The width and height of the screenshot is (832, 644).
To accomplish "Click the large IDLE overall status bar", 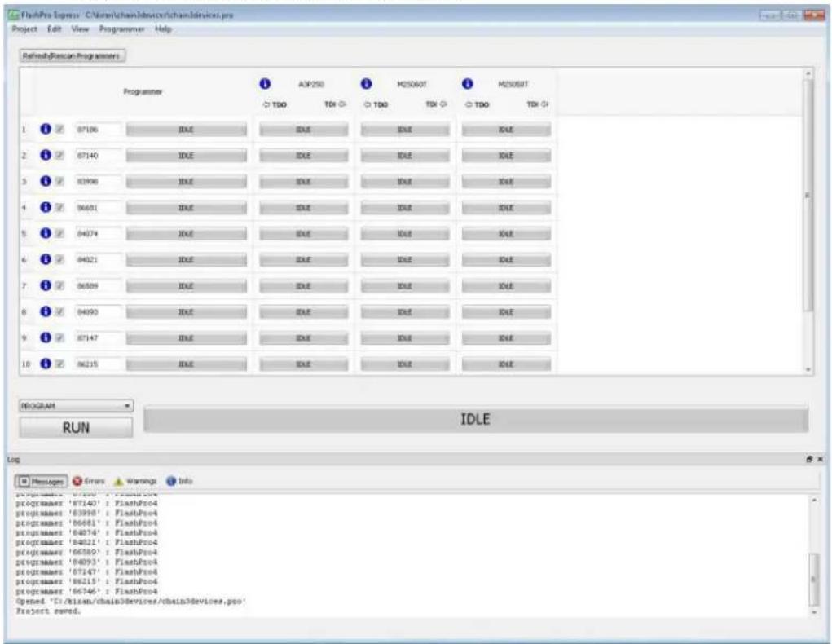I will 475,420.
